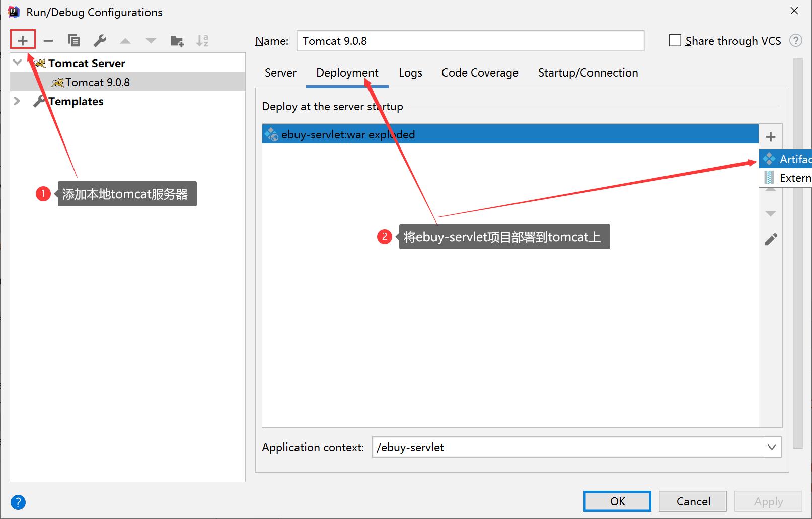Click the Cancel button
Screen dimensions: 812x519
pyautogui.click(x=693, y=501)
